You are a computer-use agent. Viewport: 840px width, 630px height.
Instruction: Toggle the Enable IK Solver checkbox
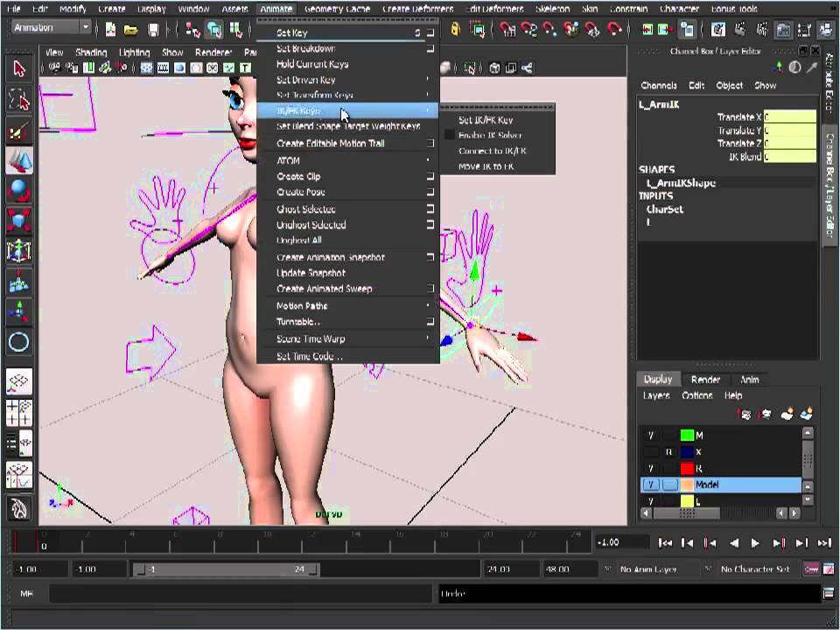tap(450, 135)
